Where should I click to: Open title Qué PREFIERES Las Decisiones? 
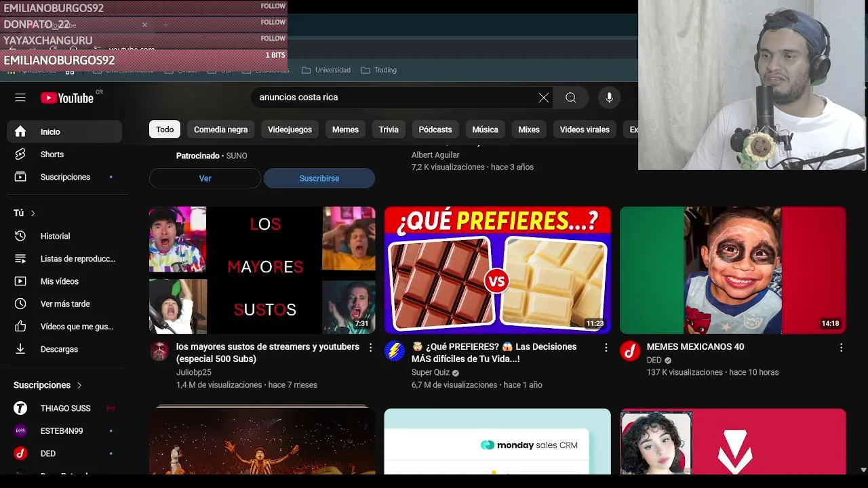(494, 352)
